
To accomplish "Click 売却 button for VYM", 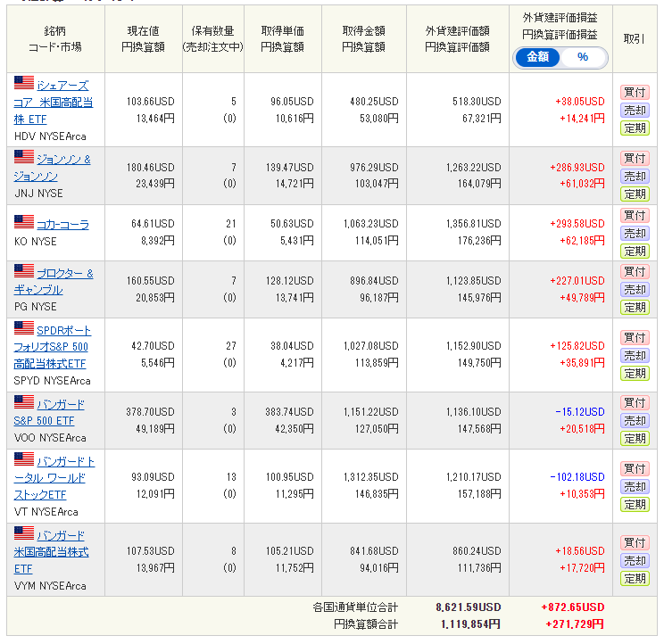I will pyautogui.click(x=635, y=561).
